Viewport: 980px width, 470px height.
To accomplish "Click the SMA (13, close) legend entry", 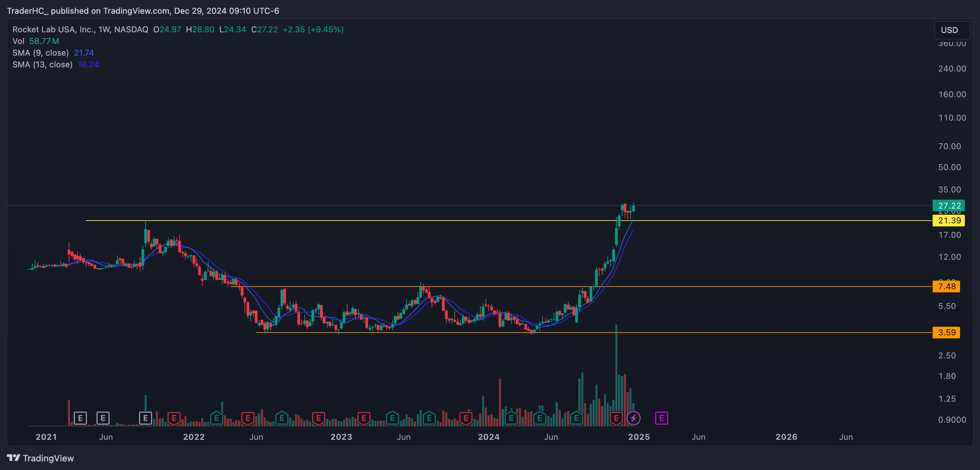I will click(55, 65).
